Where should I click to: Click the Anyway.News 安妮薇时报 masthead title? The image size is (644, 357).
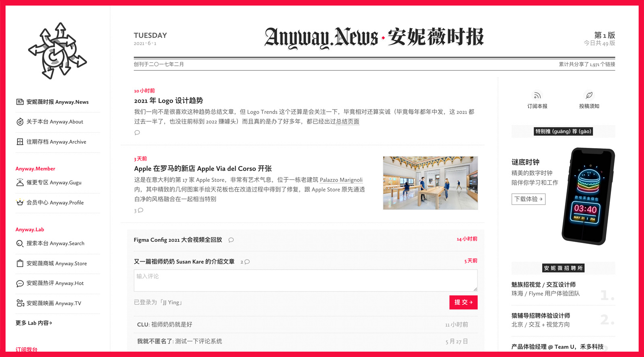pos(374,37)
